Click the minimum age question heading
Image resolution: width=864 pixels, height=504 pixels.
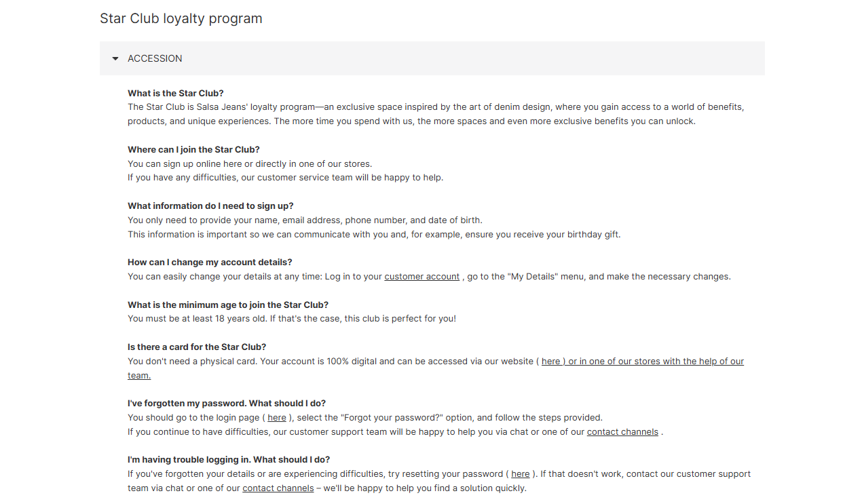pyautogui.click(x=228, y=305)
